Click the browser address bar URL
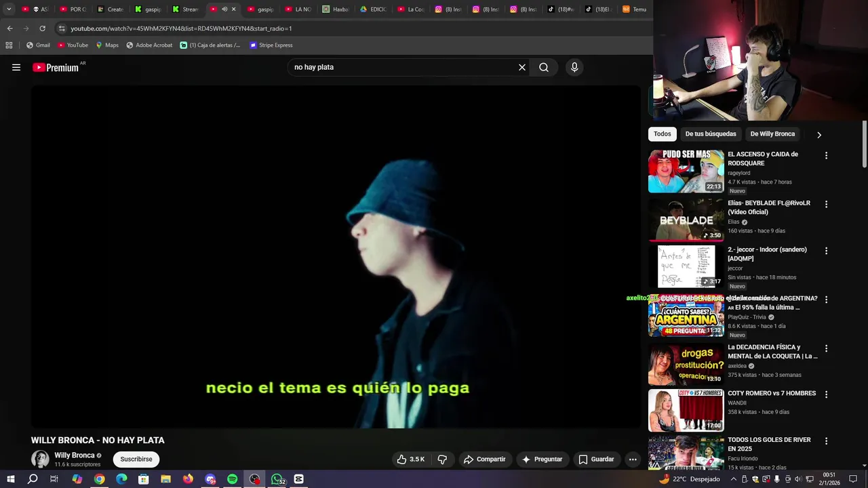Viewport: 868px width, 488px height. click(181, 28)
